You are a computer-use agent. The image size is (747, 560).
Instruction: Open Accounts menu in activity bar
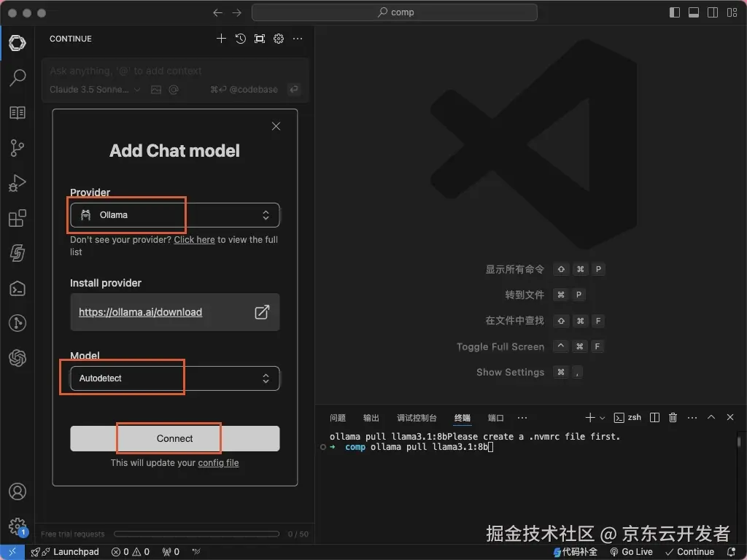pyautogui.click(x=18, y=491)
